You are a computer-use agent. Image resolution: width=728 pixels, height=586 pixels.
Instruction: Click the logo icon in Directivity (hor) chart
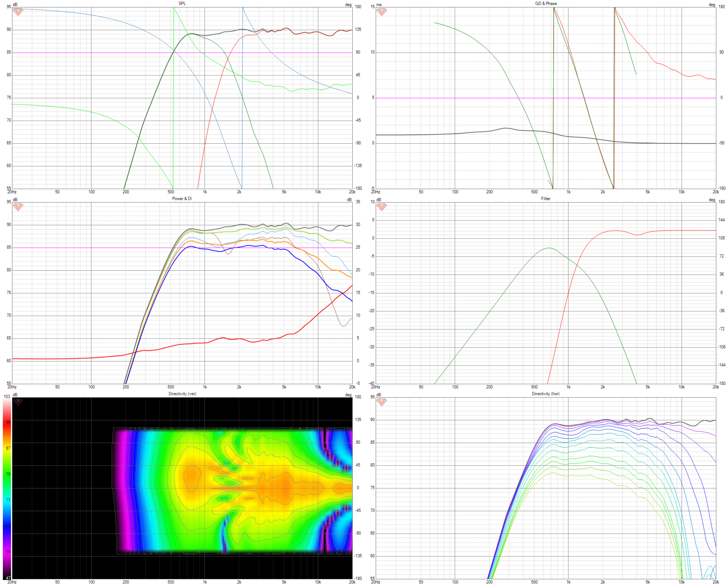click(x=381, y=402)
